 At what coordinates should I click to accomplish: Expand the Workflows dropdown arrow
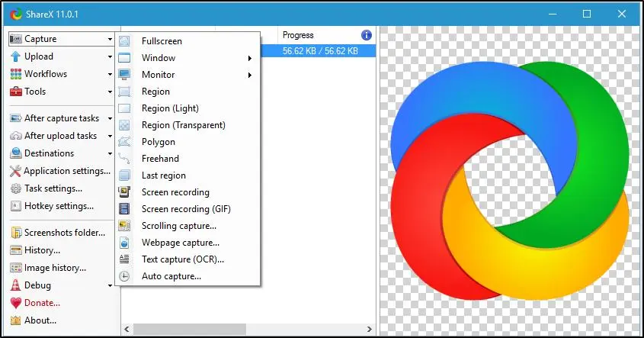[x=110, y=75]
